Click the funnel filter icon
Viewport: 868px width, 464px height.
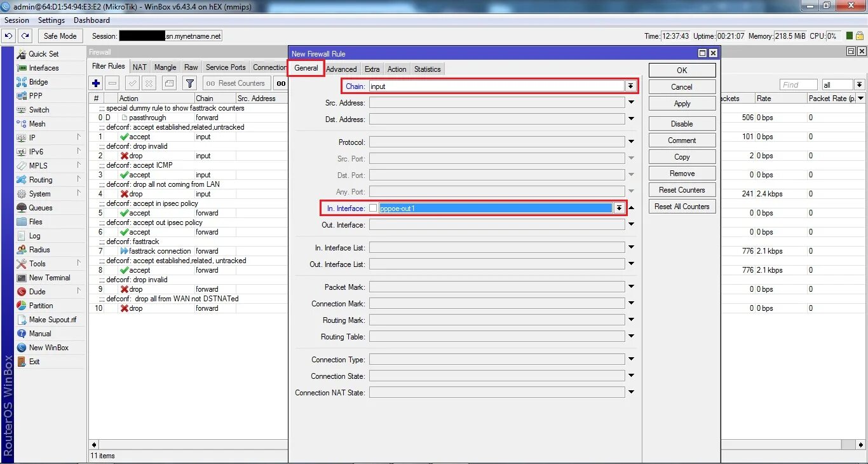click(x=189, y=83)
